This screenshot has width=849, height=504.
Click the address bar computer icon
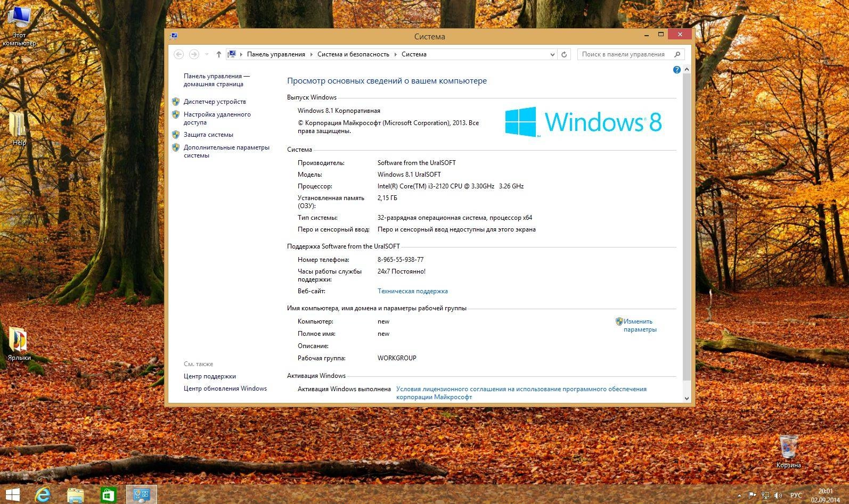click(232, 54)
